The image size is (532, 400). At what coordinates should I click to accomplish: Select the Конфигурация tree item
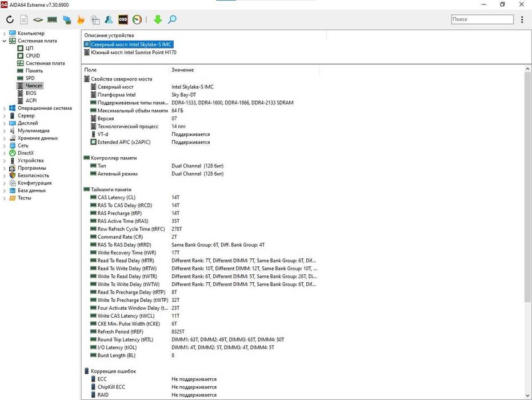pyautogui.click(x=35, y=183)
